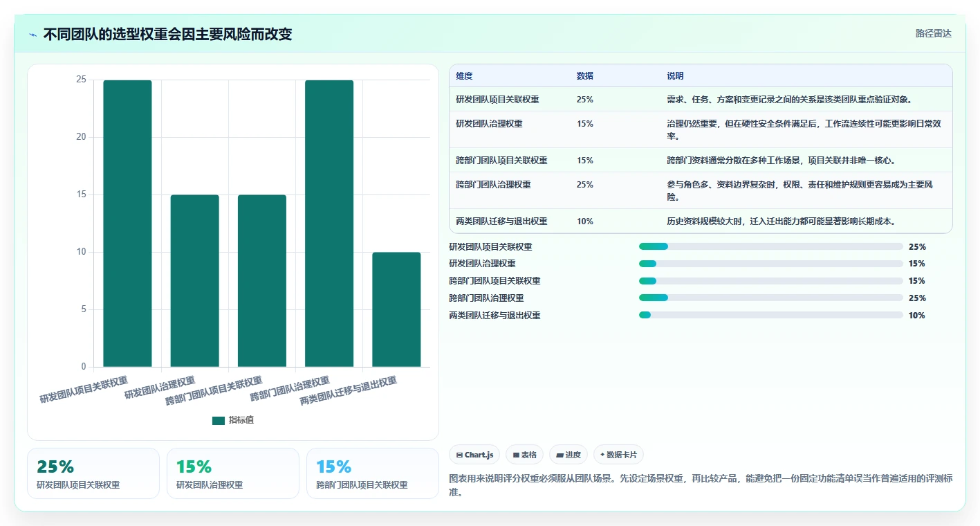Click the 研发团队项目关联权重 bar in chart
Viewport: 980px width, 526px height.
[x=127, y=224]
